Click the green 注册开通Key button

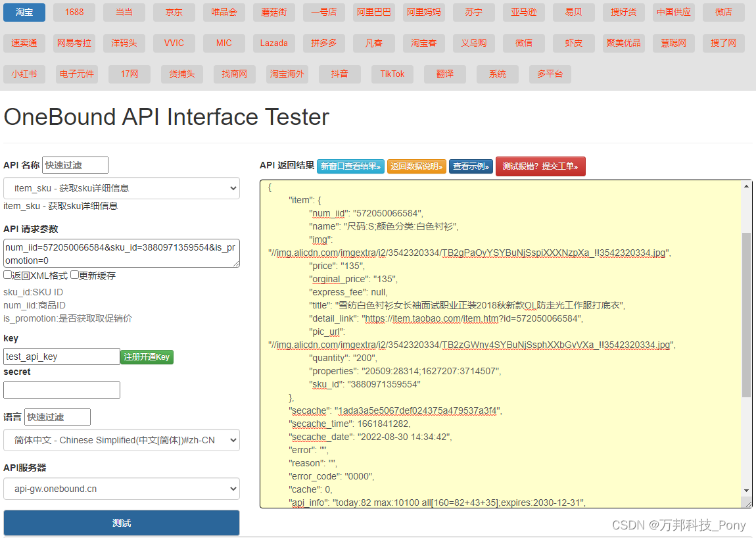coord(147,357)
